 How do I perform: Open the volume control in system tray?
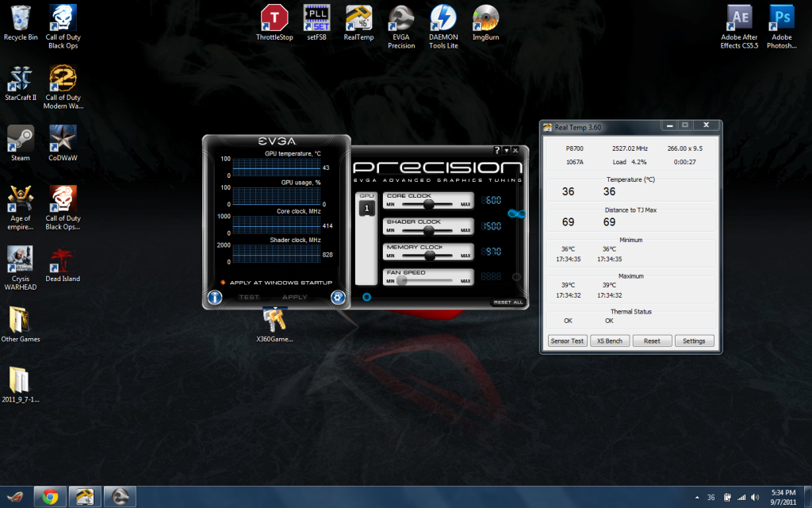755,498
